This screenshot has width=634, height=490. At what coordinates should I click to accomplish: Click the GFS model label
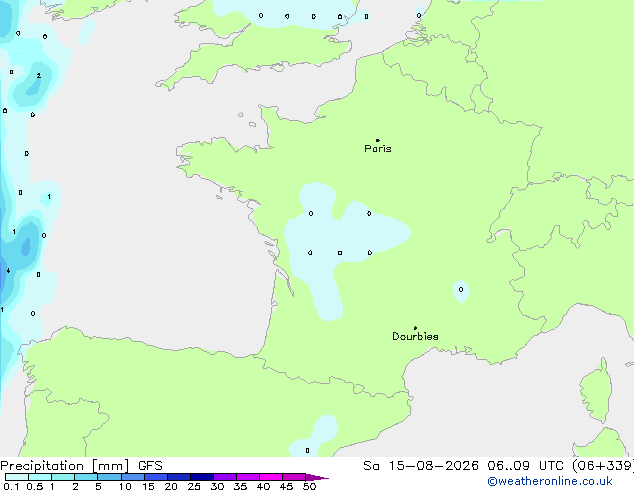coord(150,466)
